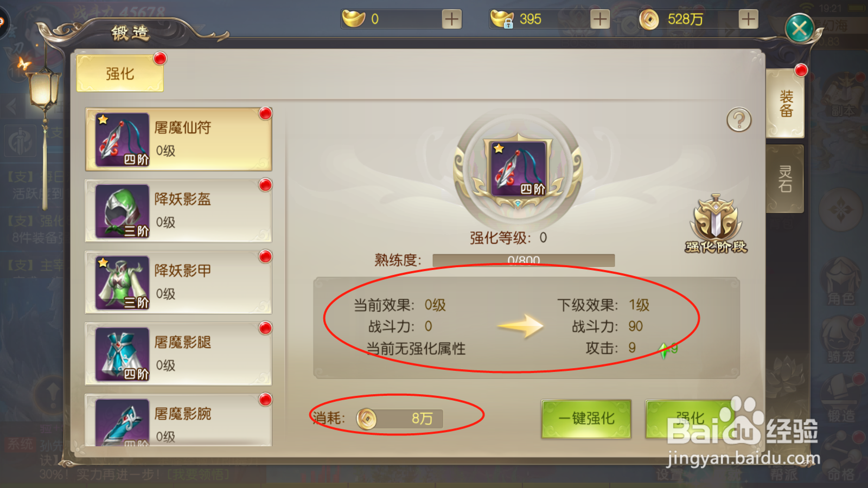The width and height of the screenshot is (868, 488).
Task: Click the 降妖影盔 helmet thumbnail
Action: coord(122,211)
